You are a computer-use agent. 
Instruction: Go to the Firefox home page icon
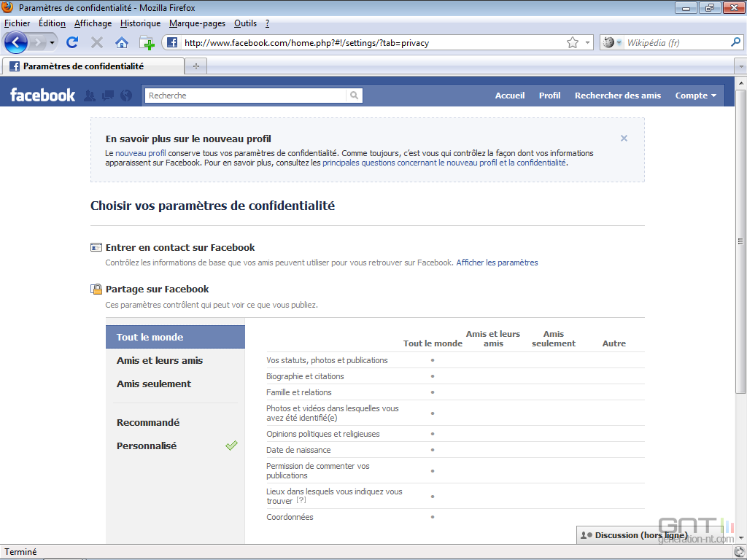click(x=122, y=43)
